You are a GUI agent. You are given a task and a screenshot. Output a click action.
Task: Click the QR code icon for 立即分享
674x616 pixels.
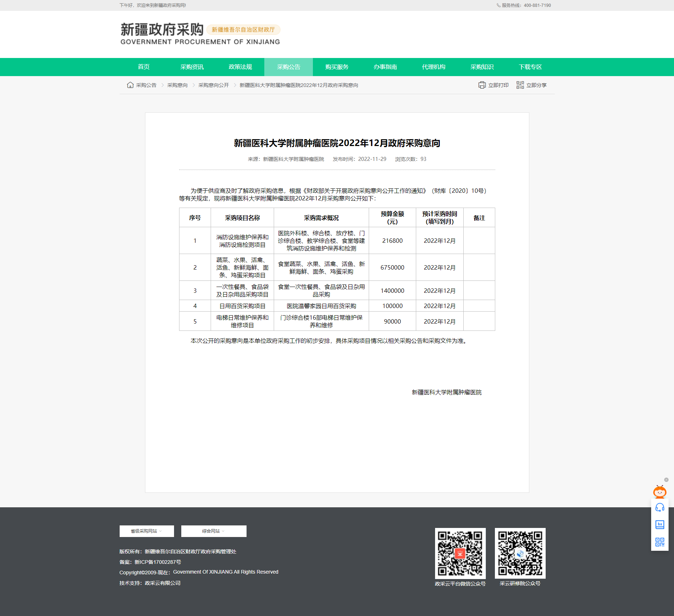coord(520,85)
